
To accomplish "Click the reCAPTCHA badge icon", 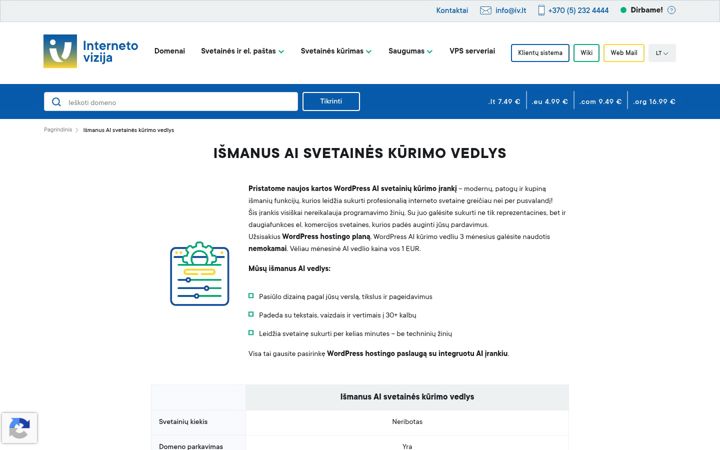I will 19,428.
